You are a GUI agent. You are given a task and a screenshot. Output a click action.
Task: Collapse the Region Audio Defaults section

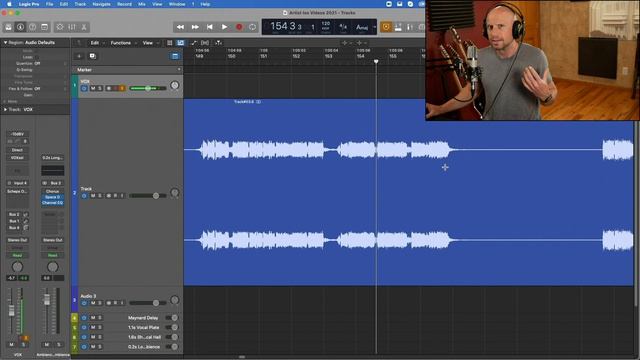[5, 42]
